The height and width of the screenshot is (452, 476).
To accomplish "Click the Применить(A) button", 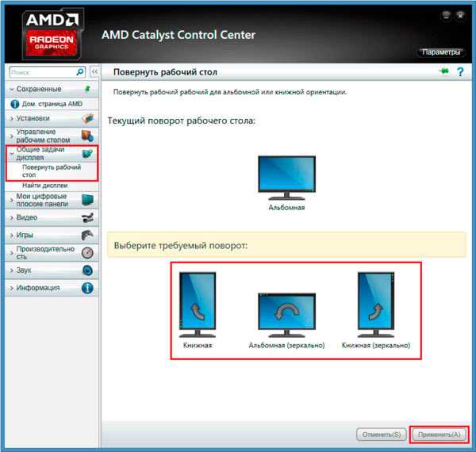I will (x=439, y=435).
